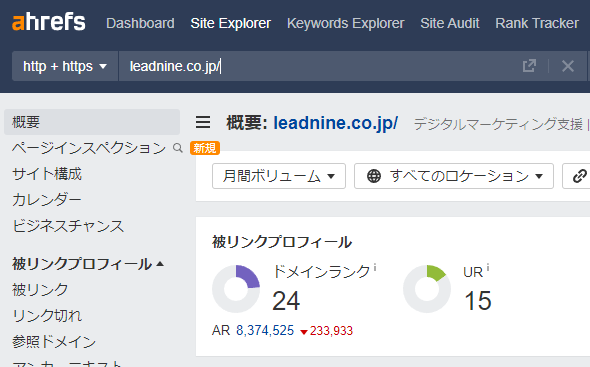Open リンク切れ in the sidebar

(x=47, y=315)
